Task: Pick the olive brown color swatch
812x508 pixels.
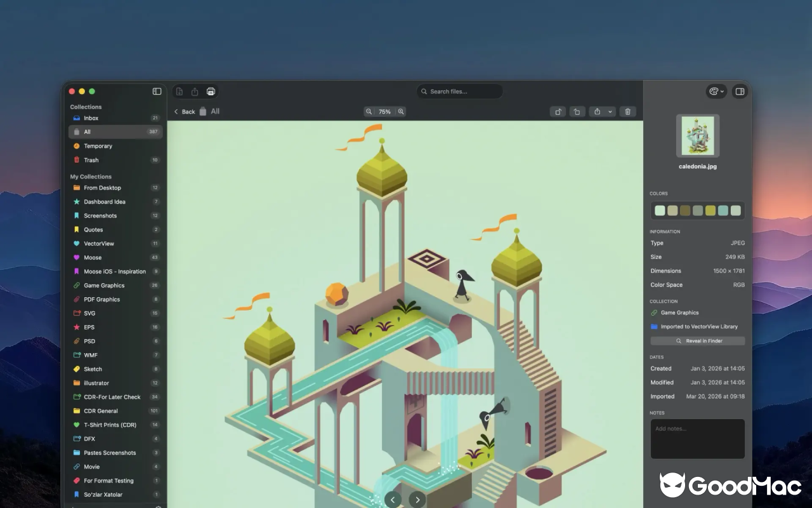Action: (x=685, y=211)
